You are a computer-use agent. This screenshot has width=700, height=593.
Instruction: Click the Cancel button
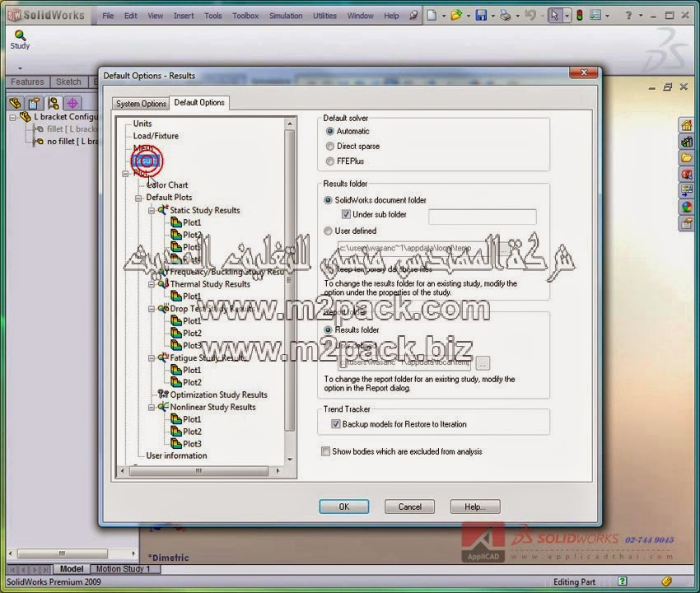pos(410,507)
